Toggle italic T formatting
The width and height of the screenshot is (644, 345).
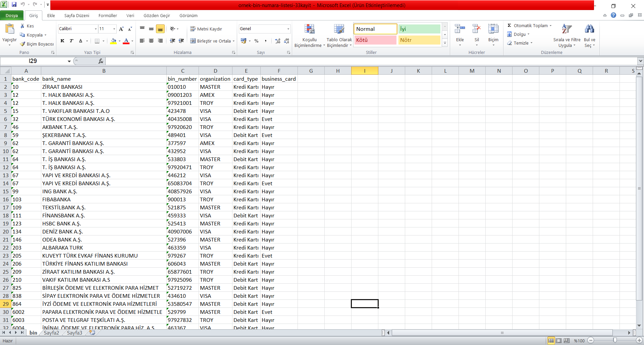coord(71,41)
